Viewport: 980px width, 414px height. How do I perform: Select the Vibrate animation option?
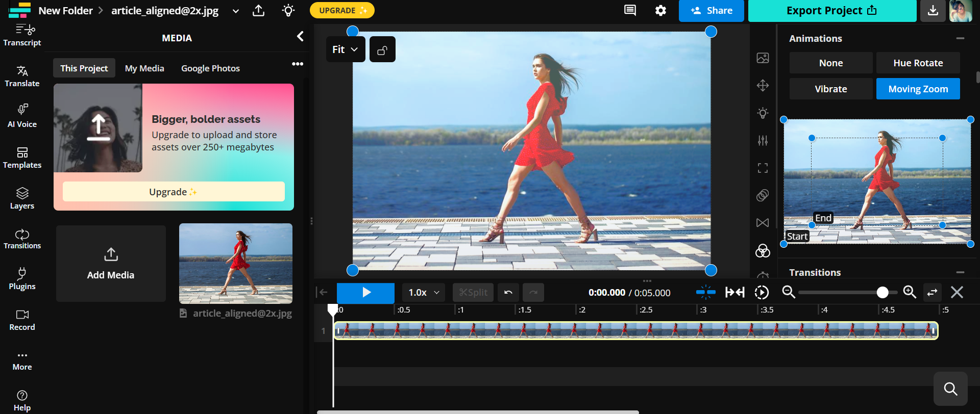click(x=830, y=89)
